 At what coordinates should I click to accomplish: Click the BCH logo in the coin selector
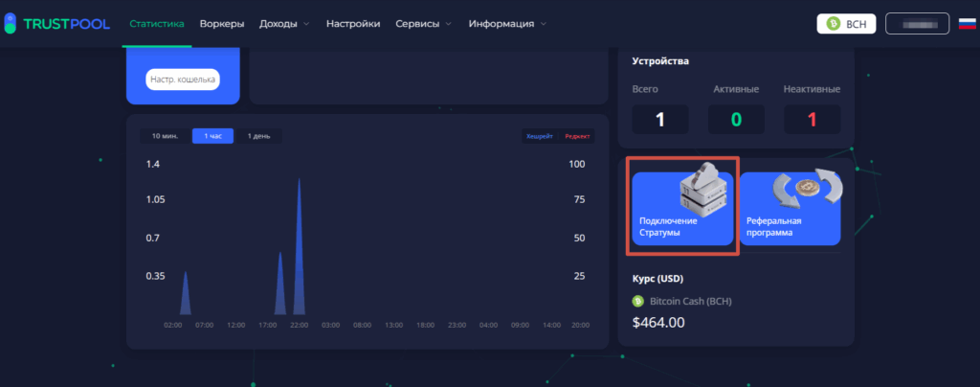835,24
